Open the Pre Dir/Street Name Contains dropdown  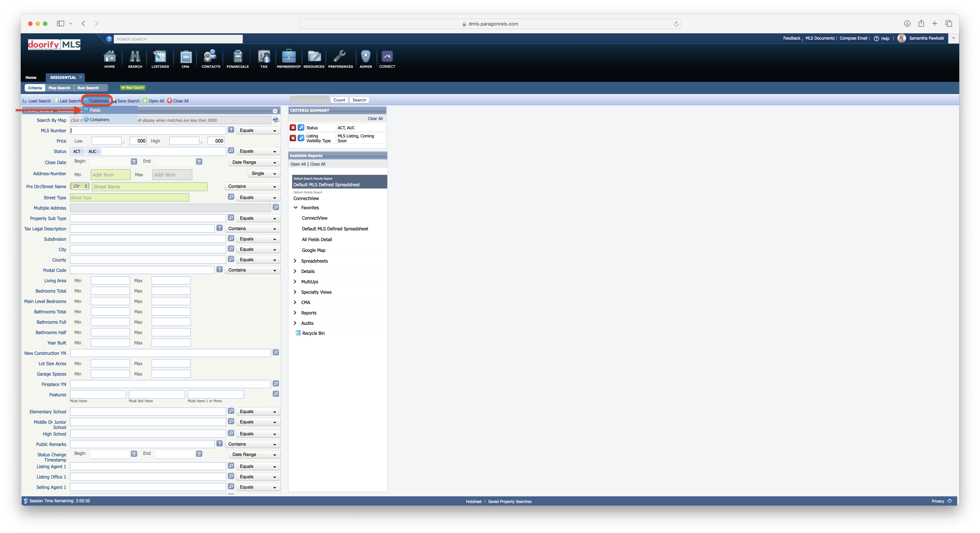[x=253, y=186]
